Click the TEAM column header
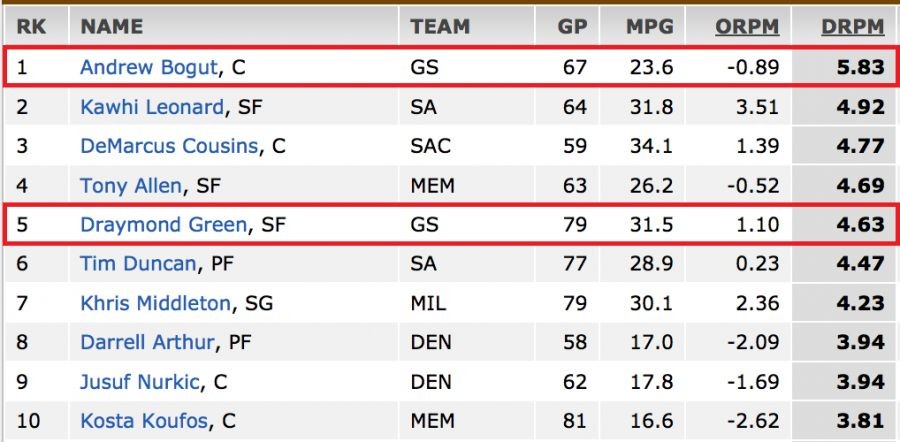The height and width of the screenshot is (442, 900). click(440, 27)
